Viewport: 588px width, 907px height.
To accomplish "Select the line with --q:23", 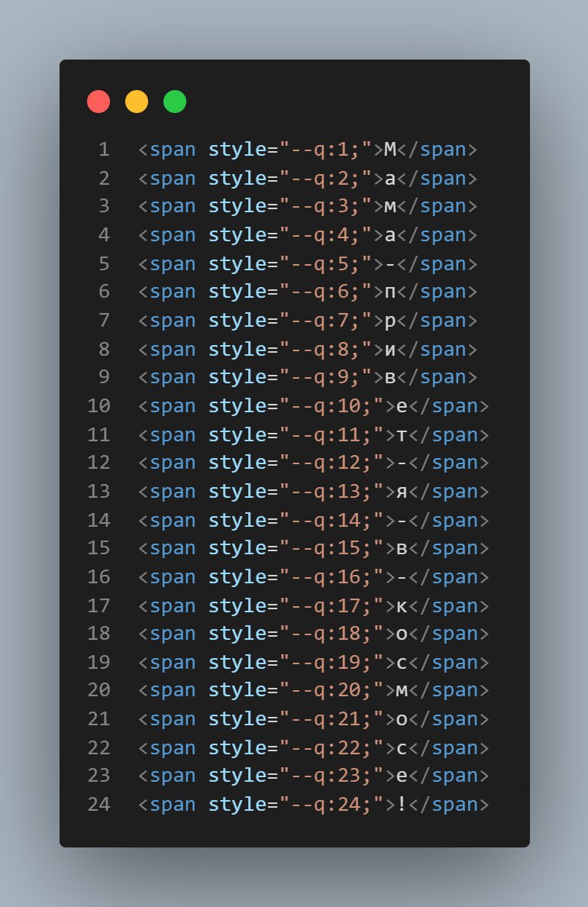I will point(313,776).
